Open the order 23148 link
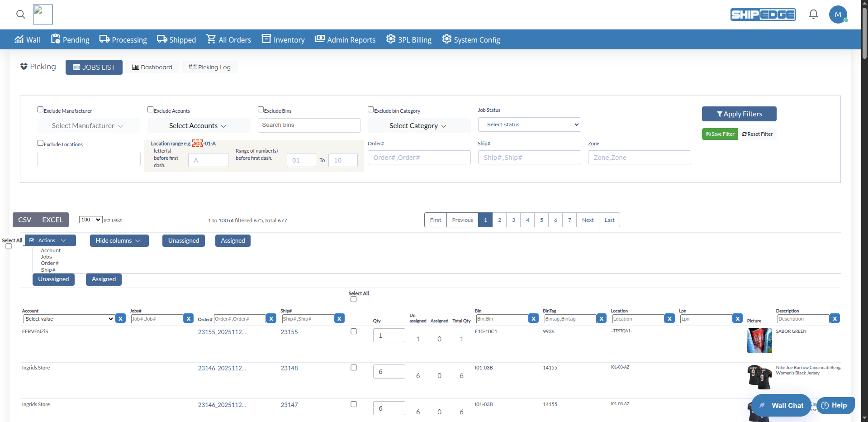868x422 pixels. pyautogui.click(x=289, y=368)
